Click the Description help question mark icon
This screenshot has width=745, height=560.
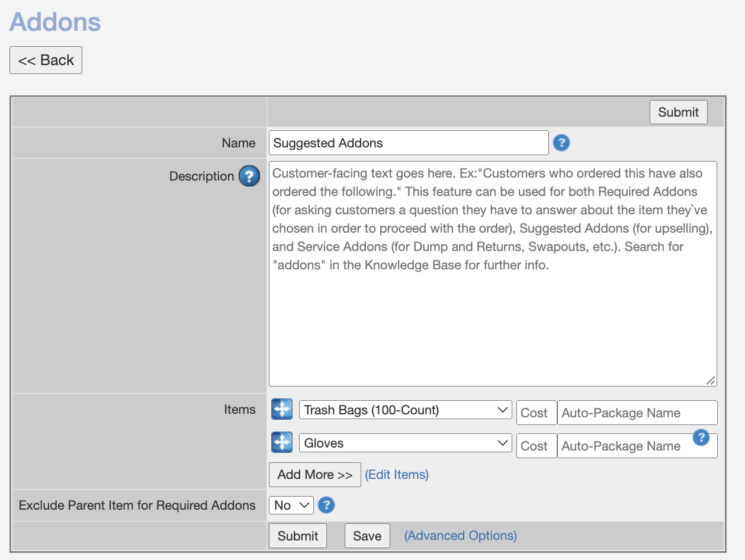click(x=249, y=176)
